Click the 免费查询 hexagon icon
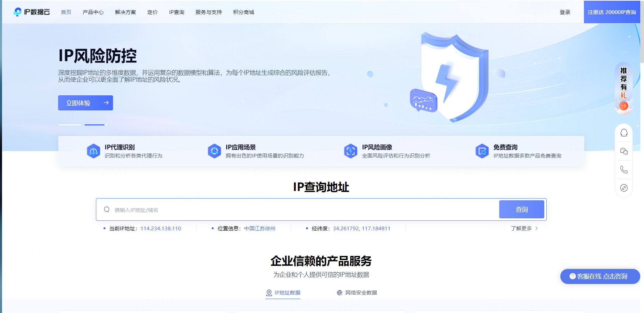This screenshot has height=313, width=644. (482, 151)
